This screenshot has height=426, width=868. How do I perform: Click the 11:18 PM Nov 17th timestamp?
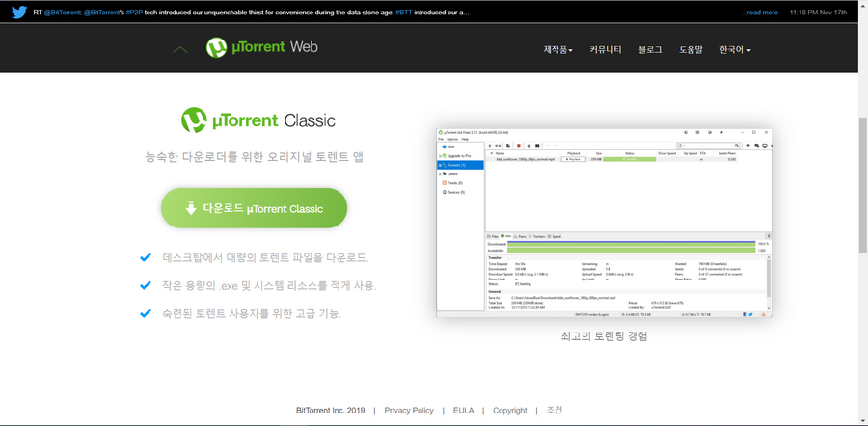pos(818,13)
